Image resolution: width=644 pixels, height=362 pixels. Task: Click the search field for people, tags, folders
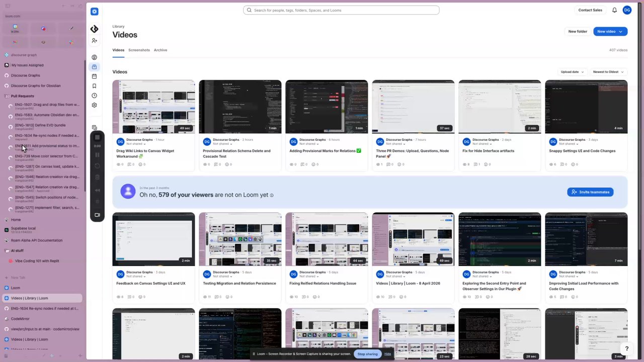(341, 10)
